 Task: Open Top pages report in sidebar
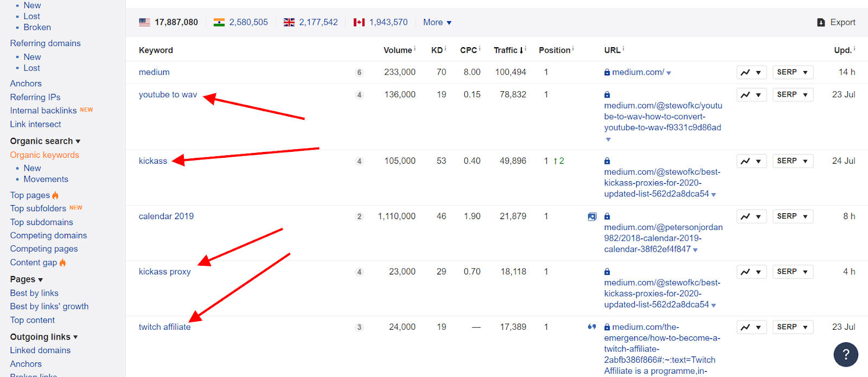(x=30, y=195)
